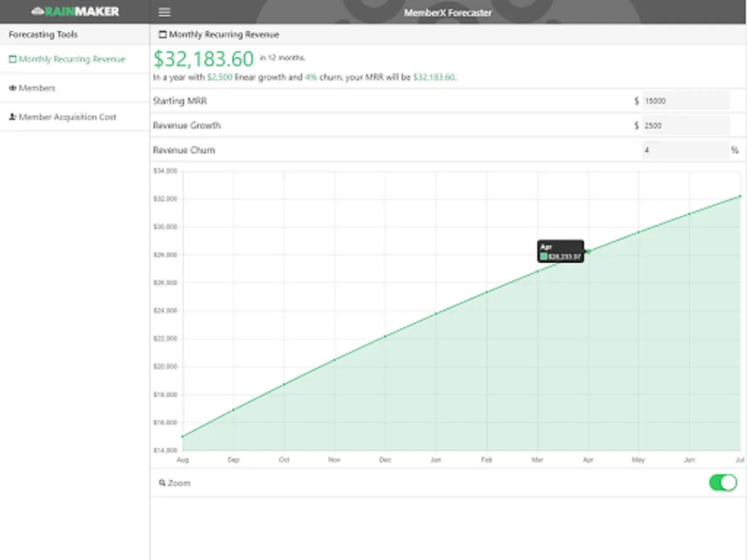
Task: Click the Members sidebar icon
Action: [x=12, y=88]
